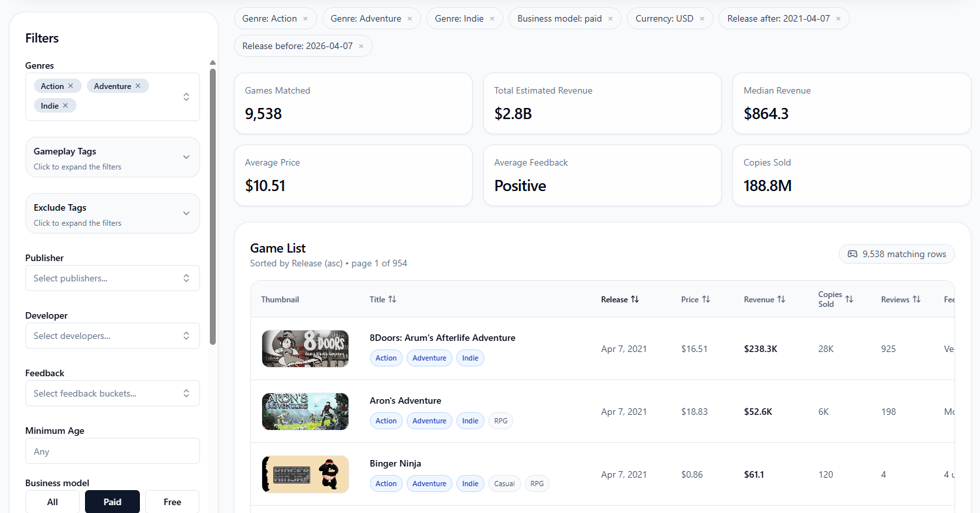Keep Paid business model selected

(112, 501)
